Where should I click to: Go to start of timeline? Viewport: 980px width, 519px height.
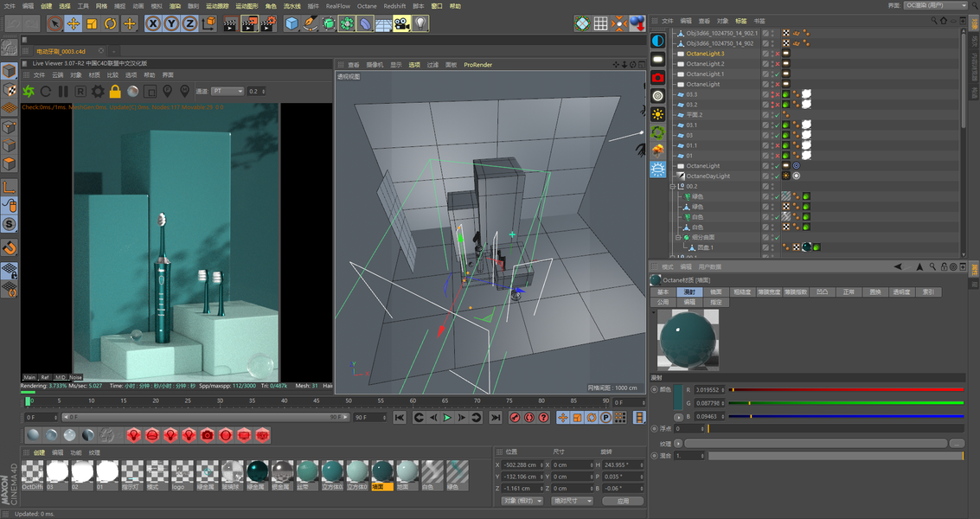click(x=400, y=417)
